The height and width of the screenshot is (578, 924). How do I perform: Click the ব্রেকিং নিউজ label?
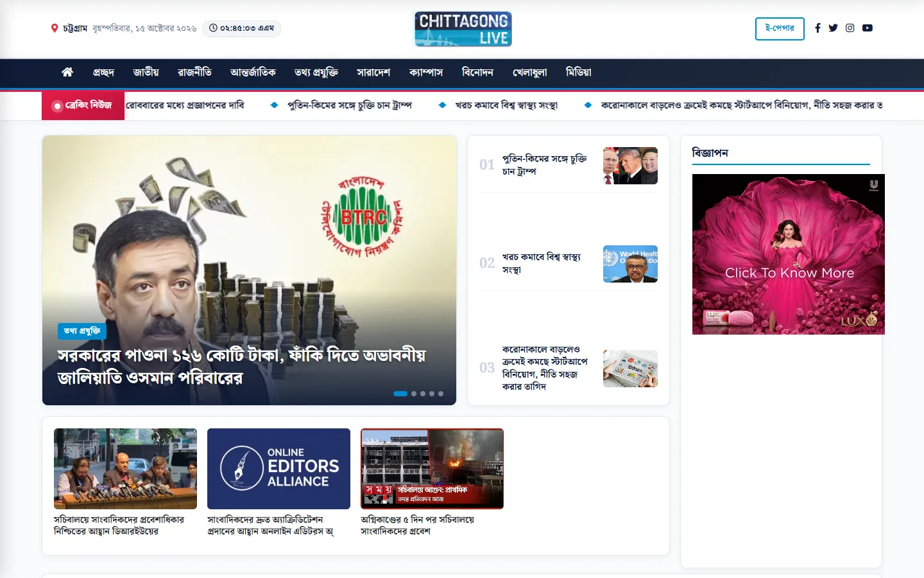[83, 105]
